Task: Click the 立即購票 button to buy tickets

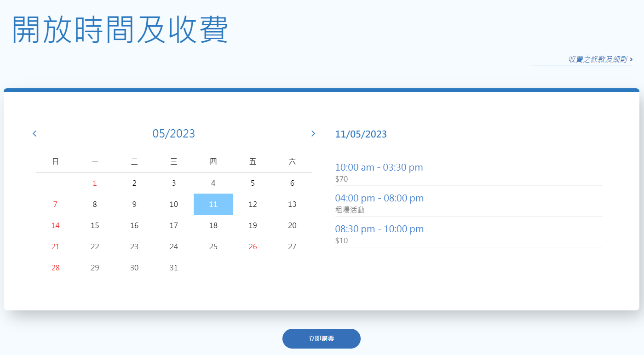Action: pos(321,338)
